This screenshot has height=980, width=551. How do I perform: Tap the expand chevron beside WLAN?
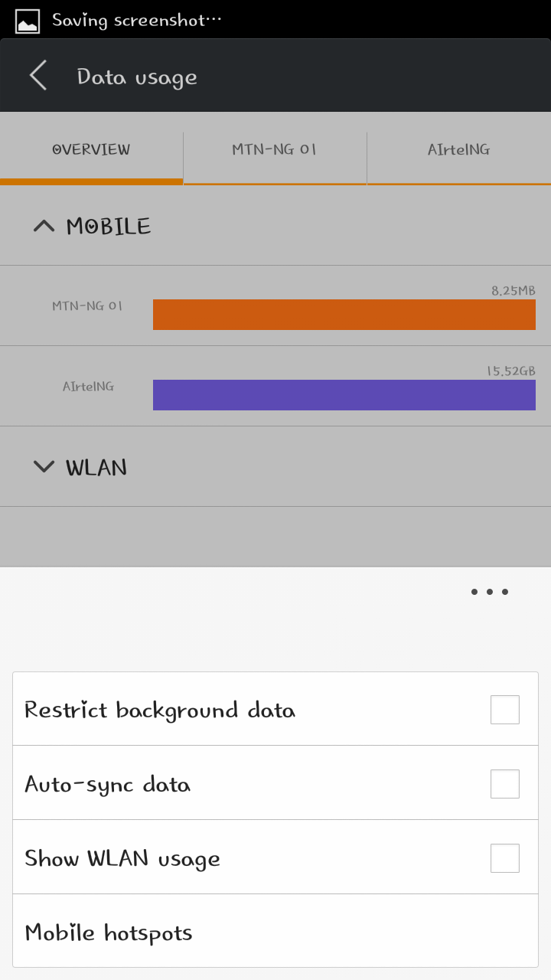[44, 466]
